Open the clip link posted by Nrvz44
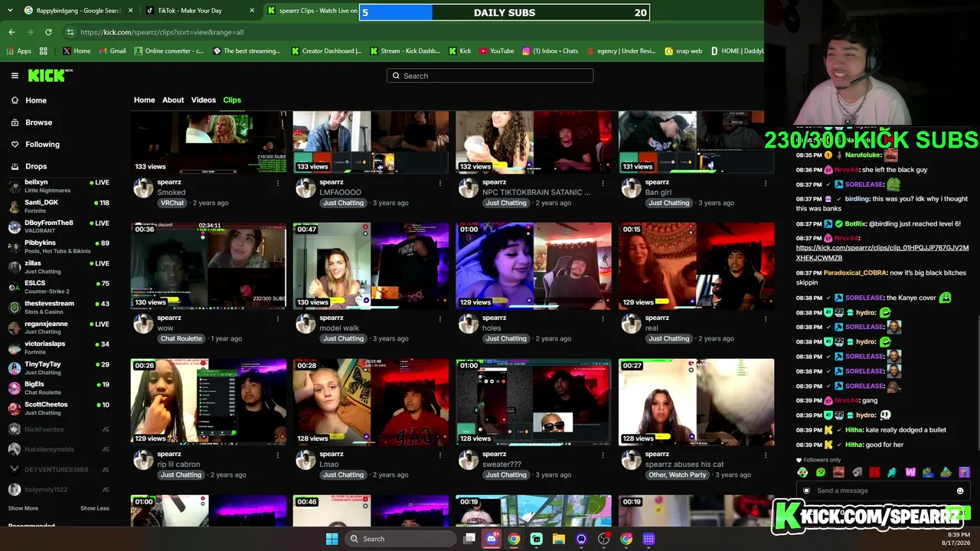This screenshot has height=551, width=980. tap(882, 253)
